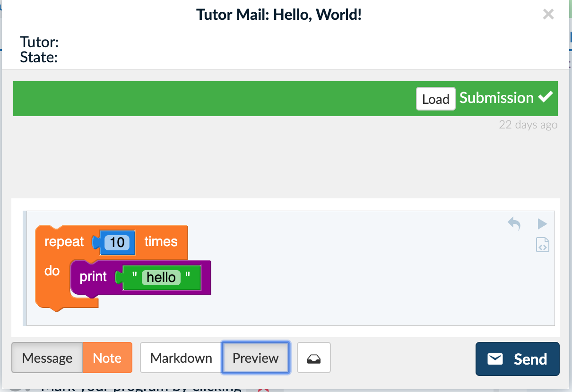
Task: Switch to Message mode
Action: pyautogui.click(x=47, y=358)
